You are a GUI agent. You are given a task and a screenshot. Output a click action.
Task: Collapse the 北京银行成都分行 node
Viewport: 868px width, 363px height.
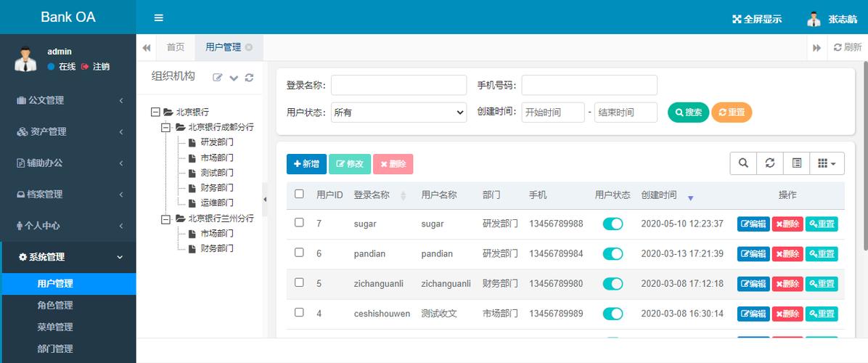click(165, 127)
